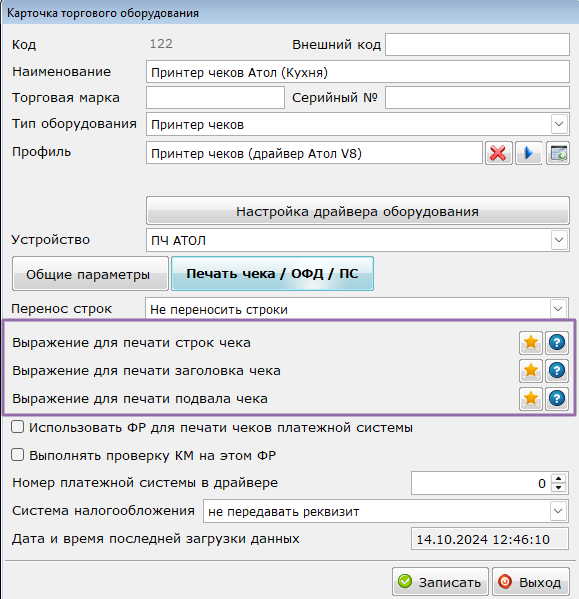Viewport: 579px width, 599px height.
Task: Expand the Тип оборудования dropdown
Action: 559,124
